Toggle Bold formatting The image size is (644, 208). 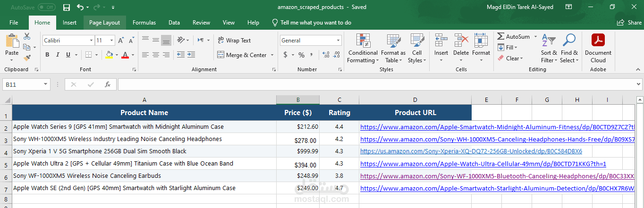click(x=47, y=55)
